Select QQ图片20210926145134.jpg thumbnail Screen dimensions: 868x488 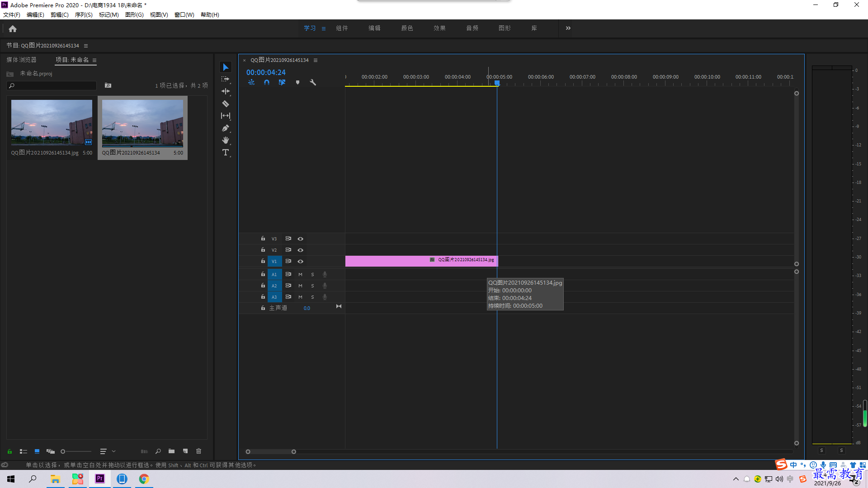[x=52, y=122]
